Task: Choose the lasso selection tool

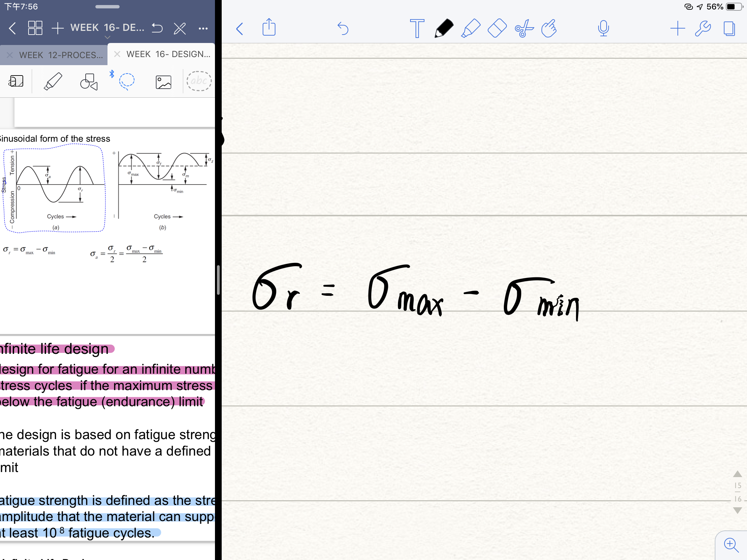Action: pos(127,81)
